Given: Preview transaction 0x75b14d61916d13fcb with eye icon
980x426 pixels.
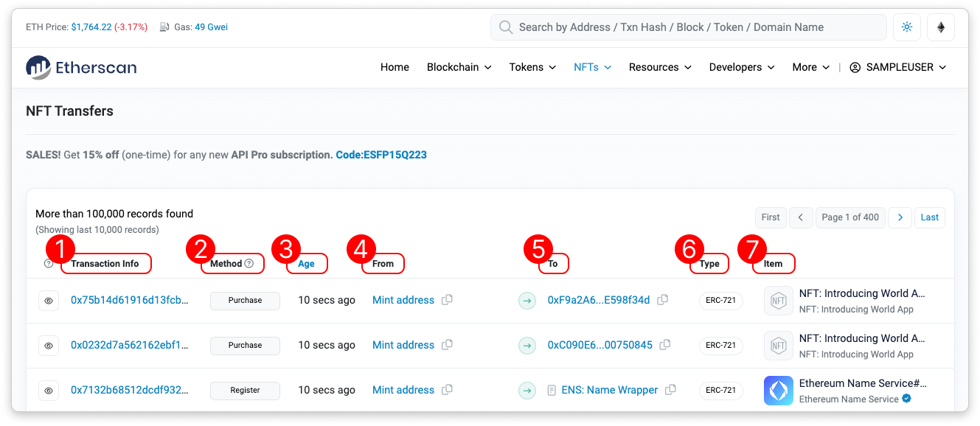Looking at the screenshot, I should pyautogui.click(x=49, y=301).
